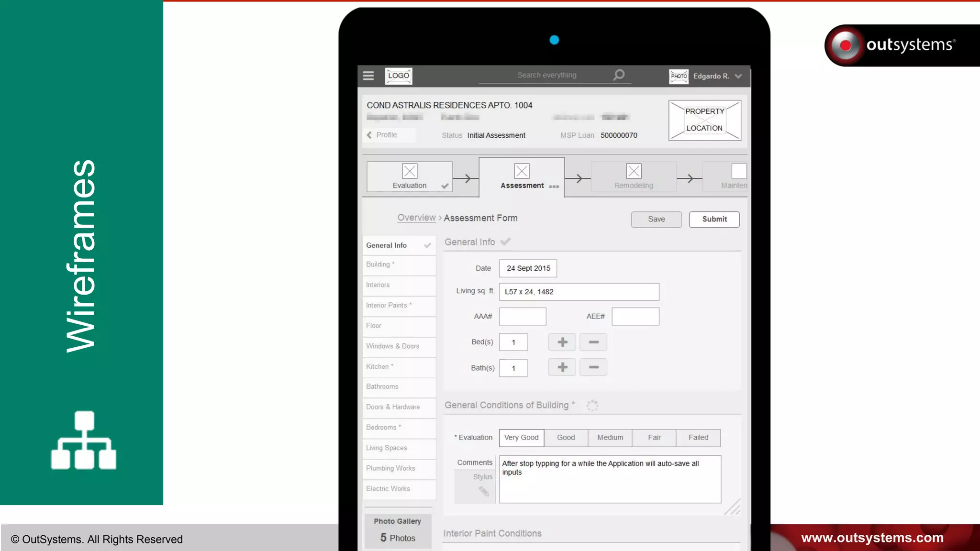Click the Comments box resize handle
This screenshot has height=551, width=980.
[x=733, y=507]
